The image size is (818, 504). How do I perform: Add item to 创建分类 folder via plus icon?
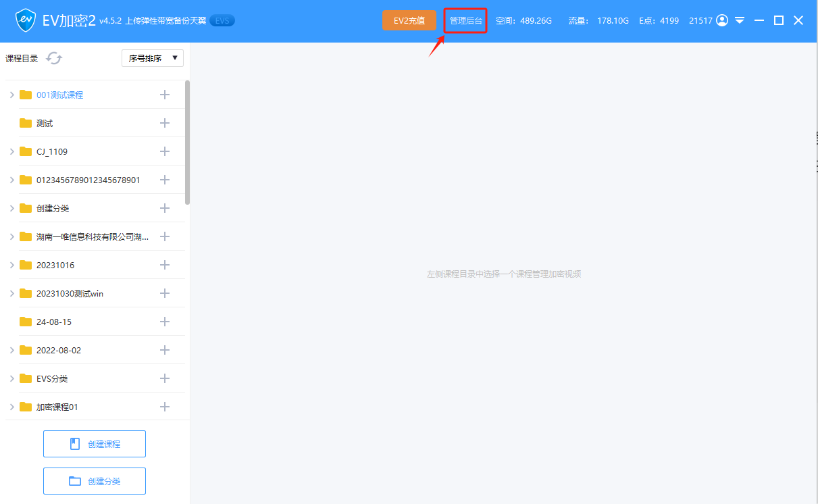(x=164, y=208)
